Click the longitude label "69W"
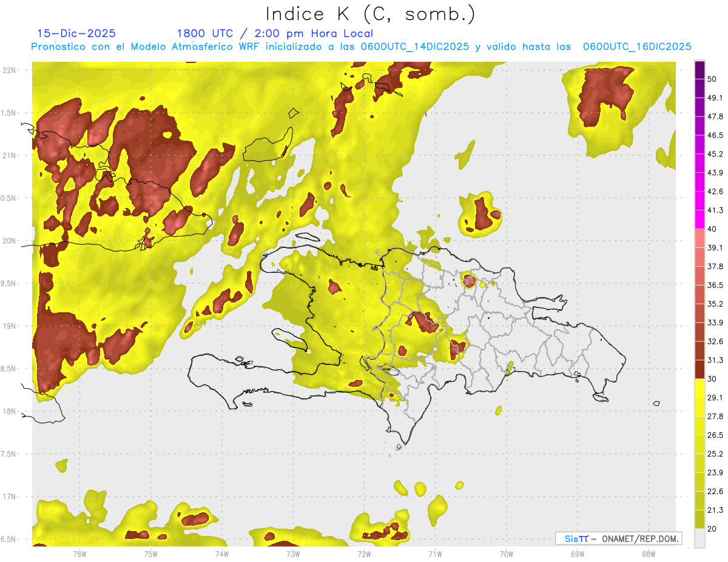 click(x=578, y=554)
